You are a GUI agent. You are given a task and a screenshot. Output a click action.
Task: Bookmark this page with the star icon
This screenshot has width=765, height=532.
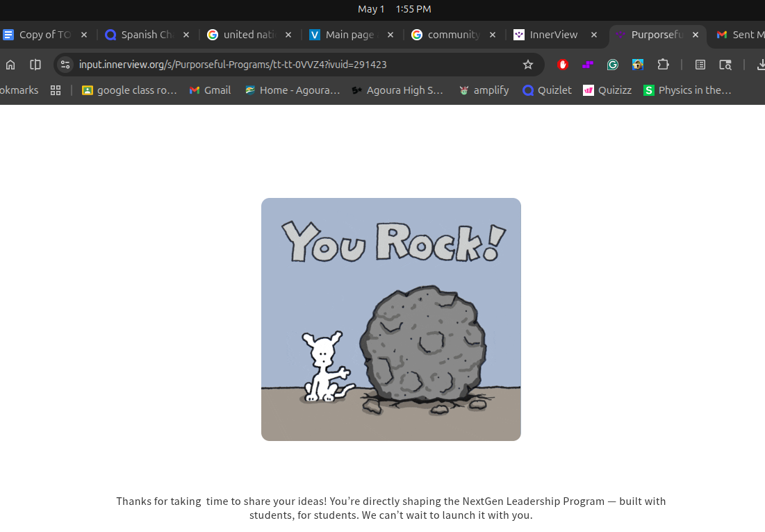click(528, 65)
